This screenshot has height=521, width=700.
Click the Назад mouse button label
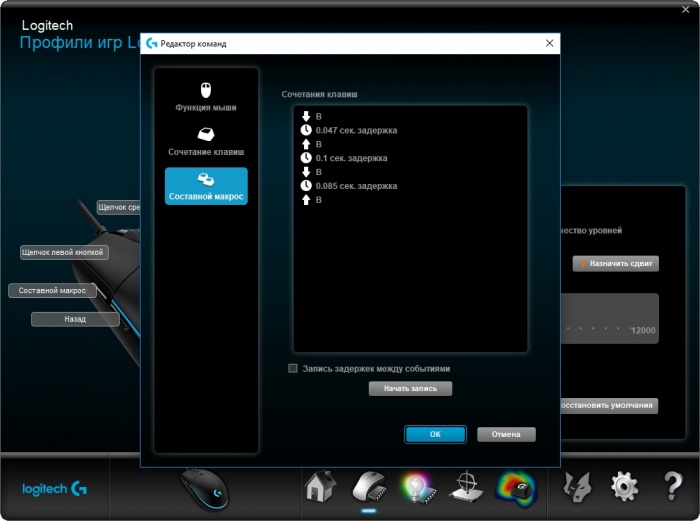coord(75,319)
